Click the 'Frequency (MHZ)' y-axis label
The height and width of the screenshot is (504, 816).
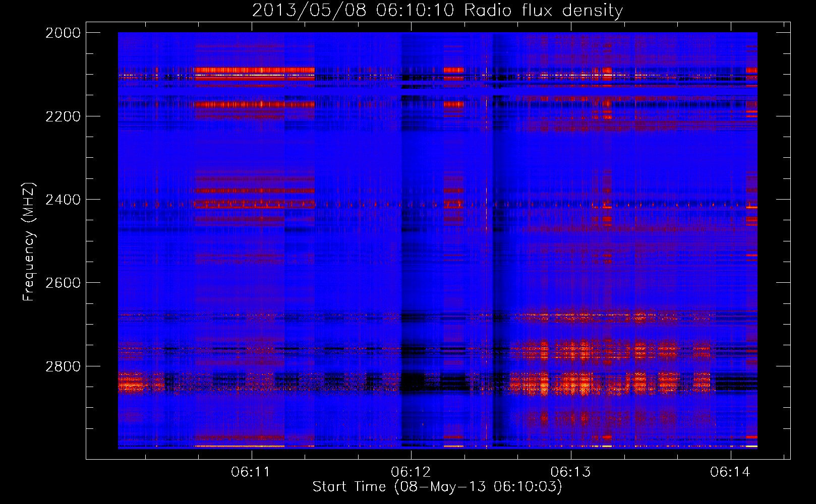(29, 241)
